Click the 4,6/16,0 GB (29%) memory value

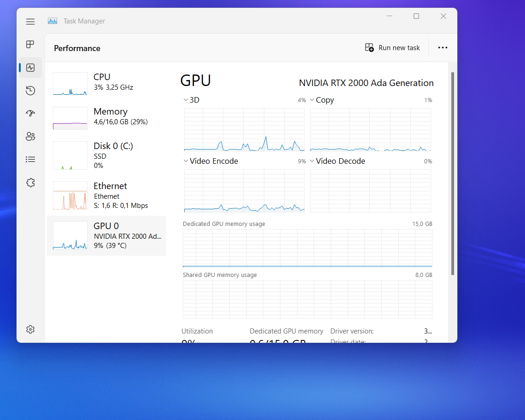click(x=121, y=122)
